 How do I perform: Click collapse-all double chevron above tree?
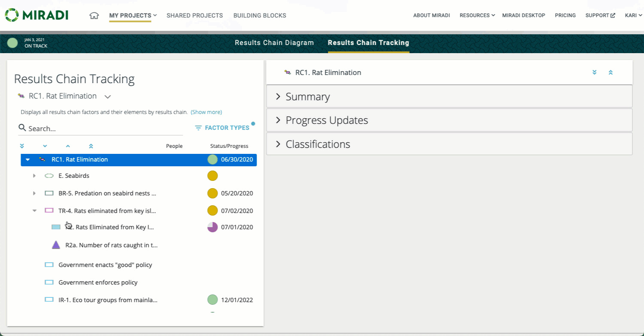pos(91,146)
